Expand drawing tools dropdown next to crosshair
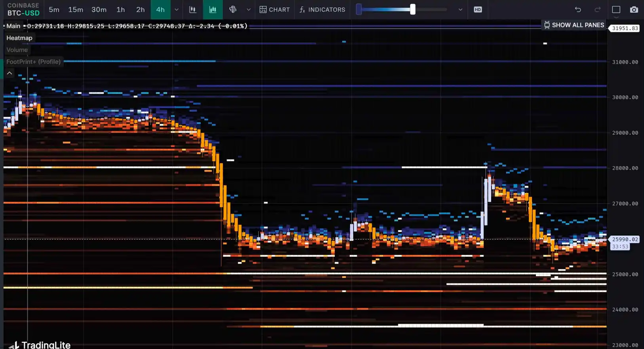Viewport: 644px width, 349px height. click(249, 9)
